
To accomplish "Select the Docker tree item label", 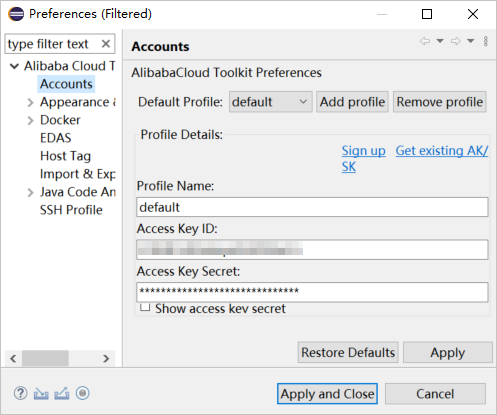I will click(x=60, y=120).
